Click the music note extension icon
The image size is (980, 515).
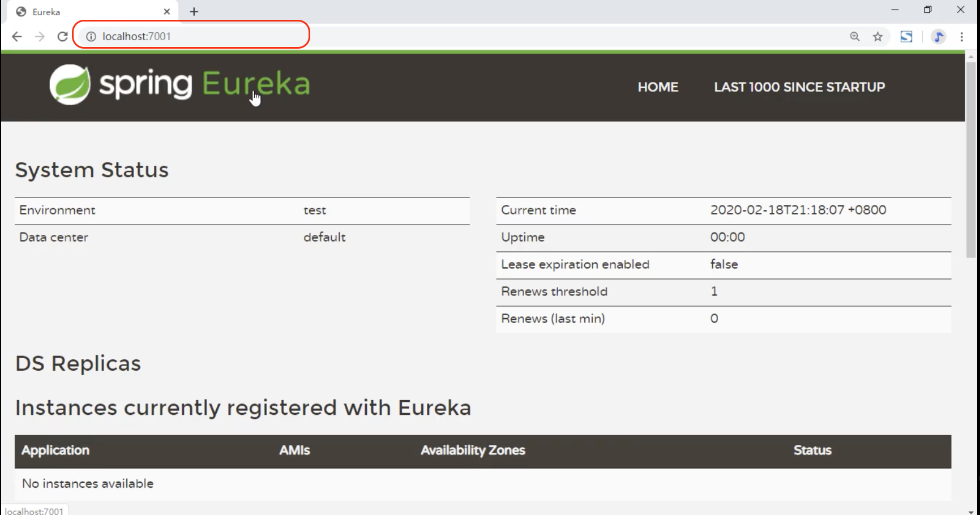939,36
